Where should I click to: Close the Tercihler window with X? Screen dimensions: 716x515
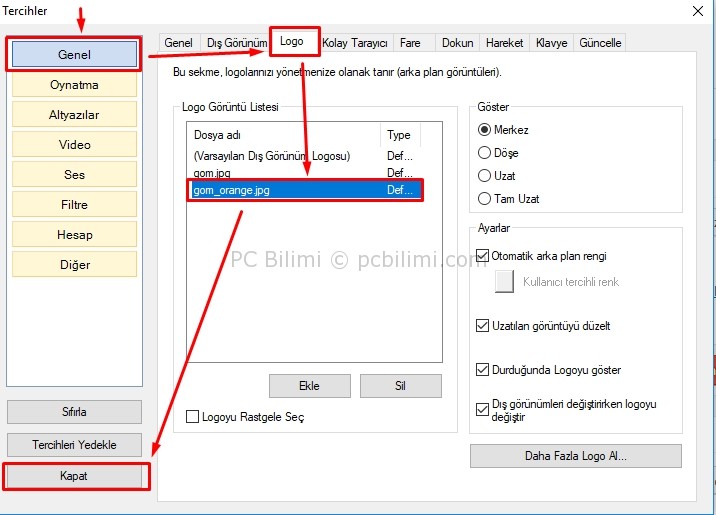pos(698,11)
